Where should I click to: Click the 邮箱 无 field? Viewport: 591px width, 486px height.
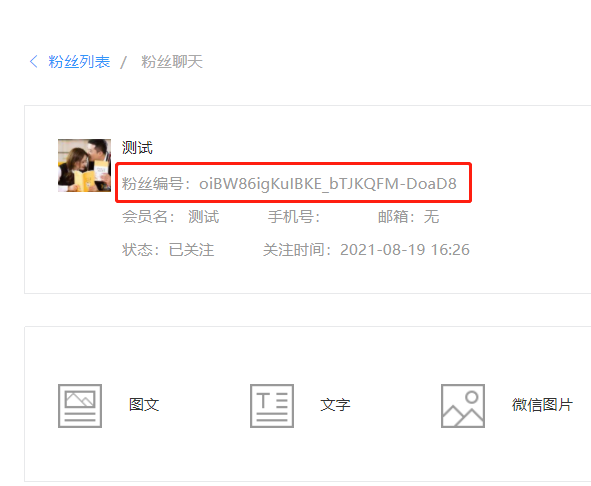coord(409,217)
